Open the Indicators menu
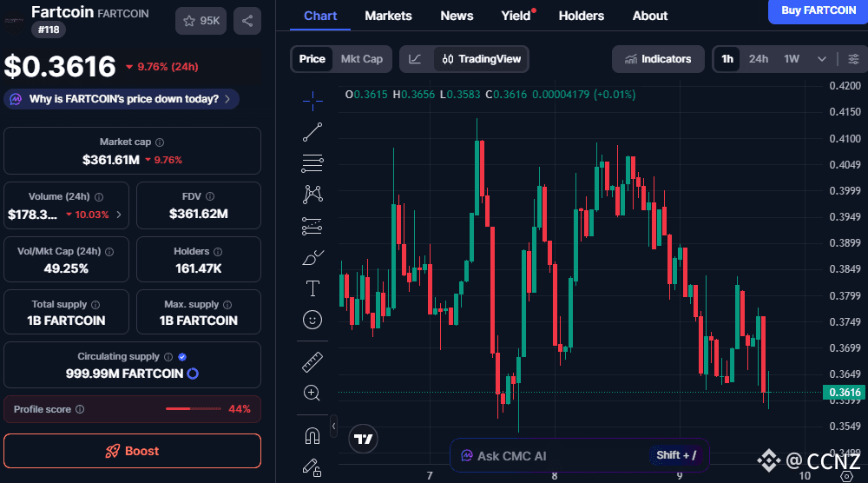This screenshot has width=868, height=483. coord(658,59)
